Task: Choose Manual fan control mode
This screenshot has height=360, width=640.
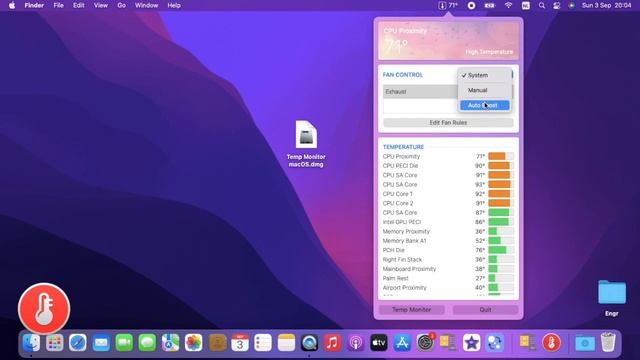Action: click(484, 90)
